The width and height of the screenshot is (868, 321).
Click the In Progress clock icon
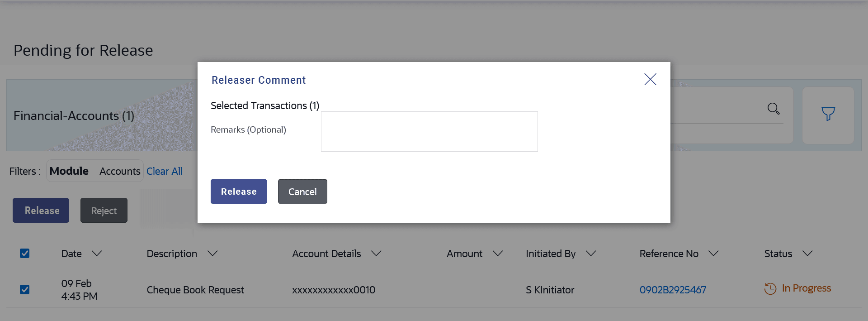coord(770,288)
